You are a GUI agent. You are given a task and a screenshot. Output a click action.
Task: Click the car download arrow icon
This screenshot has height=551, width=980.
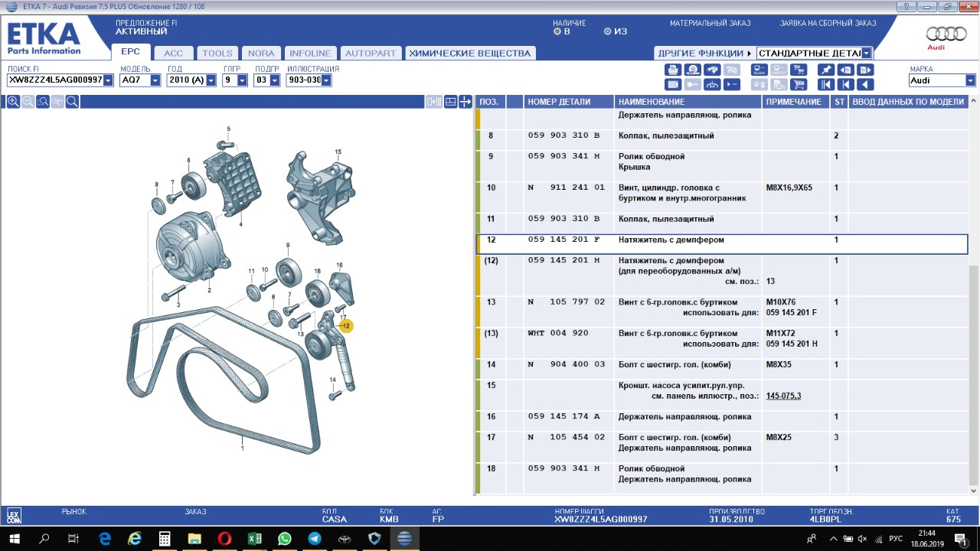coord(712,84)
